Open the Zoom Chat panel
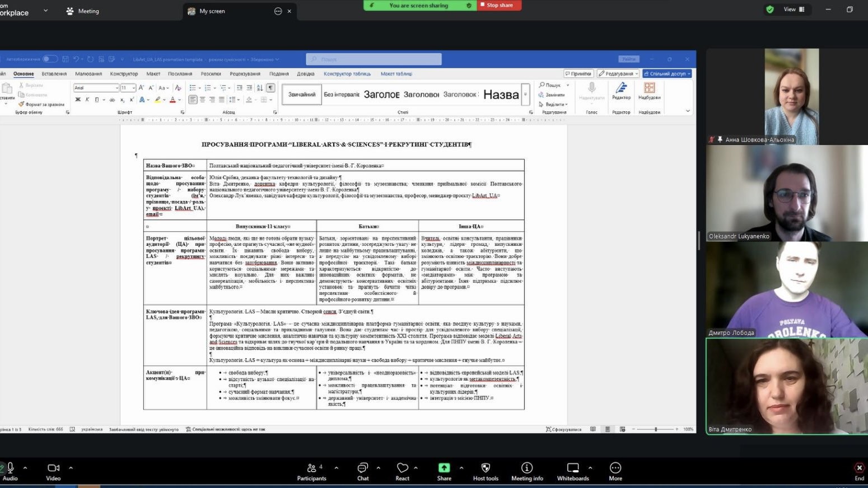The image size is (868, 488). tap(363, 471)
